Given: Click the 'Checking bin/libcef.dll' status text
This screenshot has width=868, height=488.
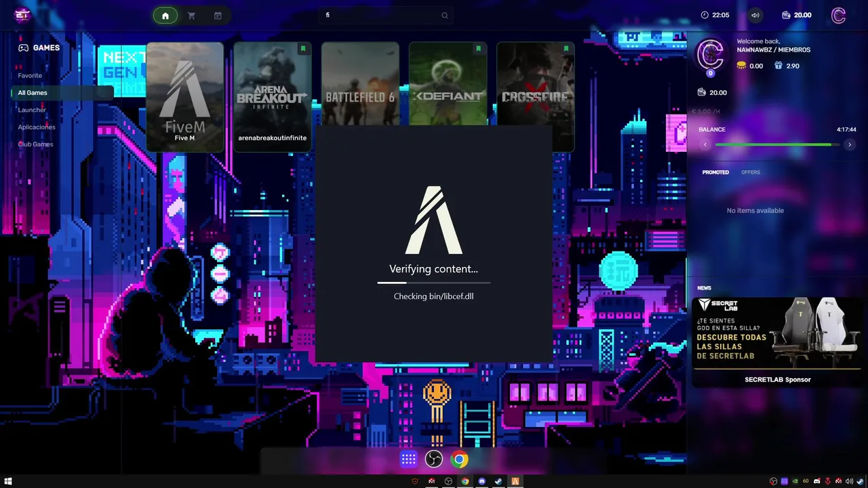Looking at the screenshot, I should [x=434, y=296].
